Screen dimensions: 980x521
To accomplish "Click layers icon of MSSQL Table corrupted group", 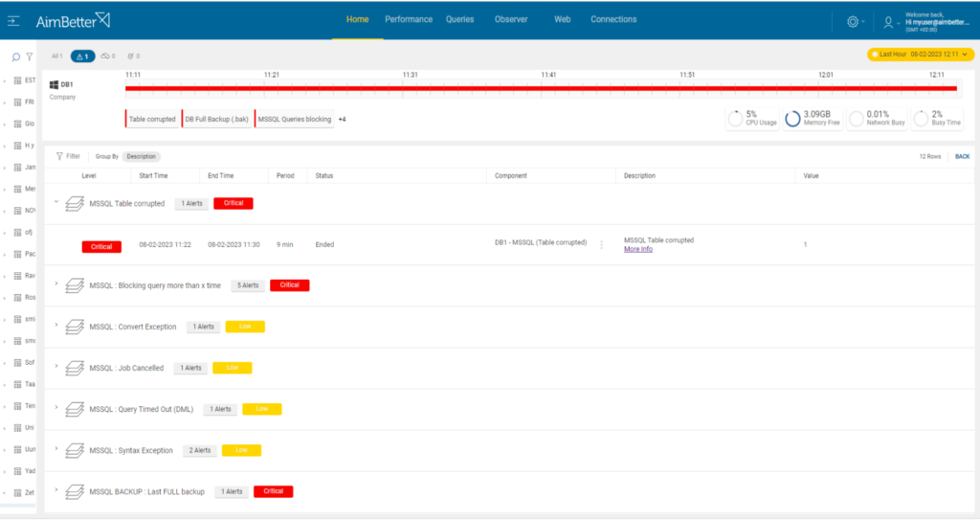I will click(x=75, y=203).
